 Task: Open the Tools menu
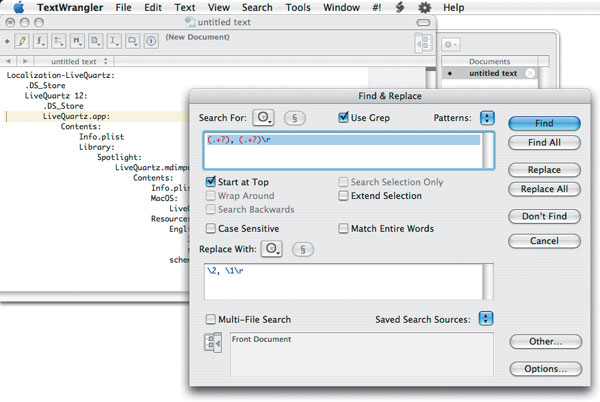[x=297, y=8]
